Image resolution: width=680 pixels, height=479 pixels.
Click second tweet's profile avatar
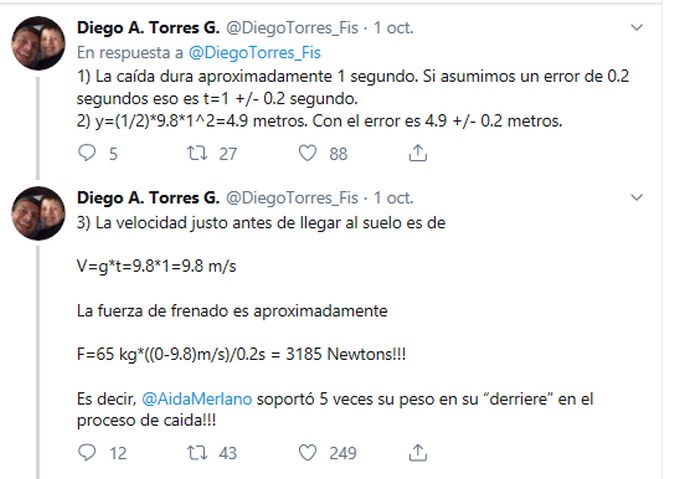[39, 213]
